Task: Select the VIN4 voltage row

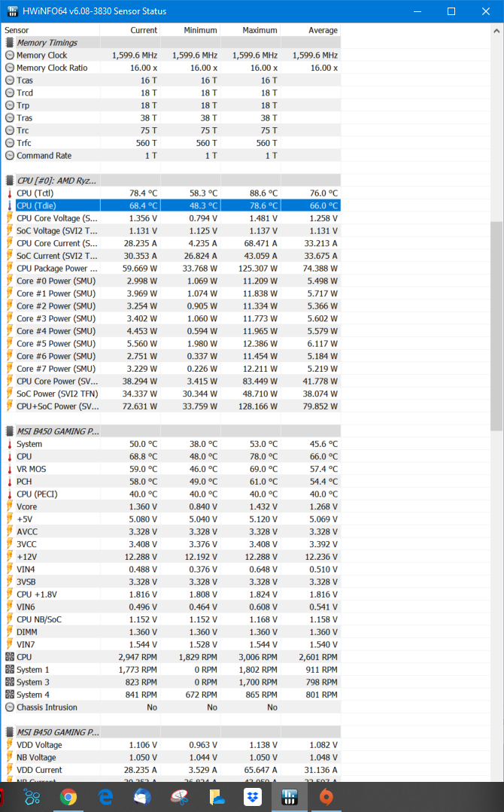Action: tap(172, 569)
